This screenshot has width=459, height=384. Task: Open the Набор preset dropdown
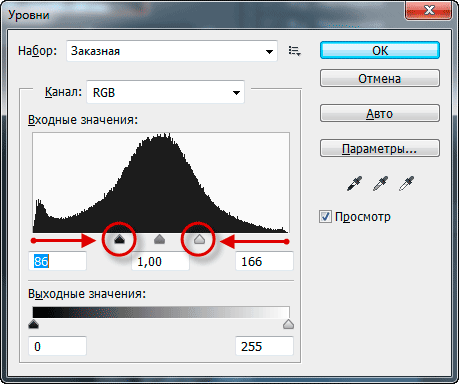pyautogui.click(x=172, y=51)
